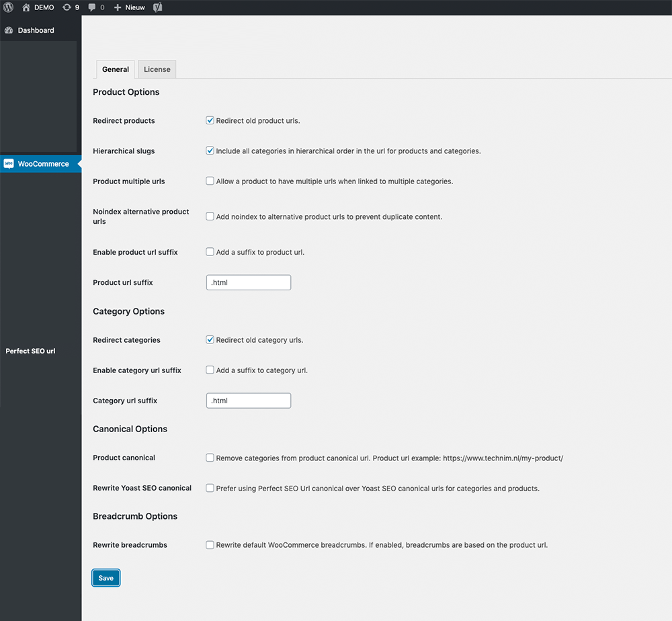Viewport: 672px width, 621px height.
Task: Click the Enable category url suffix label
Action: point(137,370)
